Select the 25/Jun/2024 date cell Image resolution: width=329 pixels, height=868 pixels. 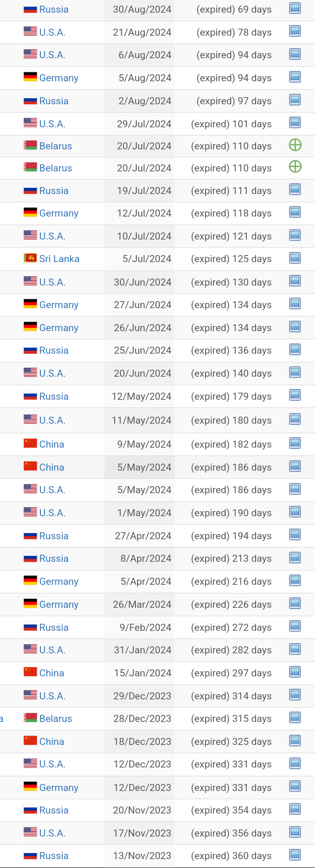(140, 350)
